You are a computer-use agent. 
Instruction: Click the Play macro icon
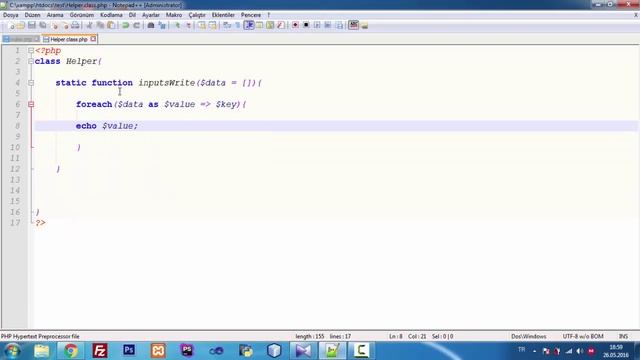click(x=317, y=25)
